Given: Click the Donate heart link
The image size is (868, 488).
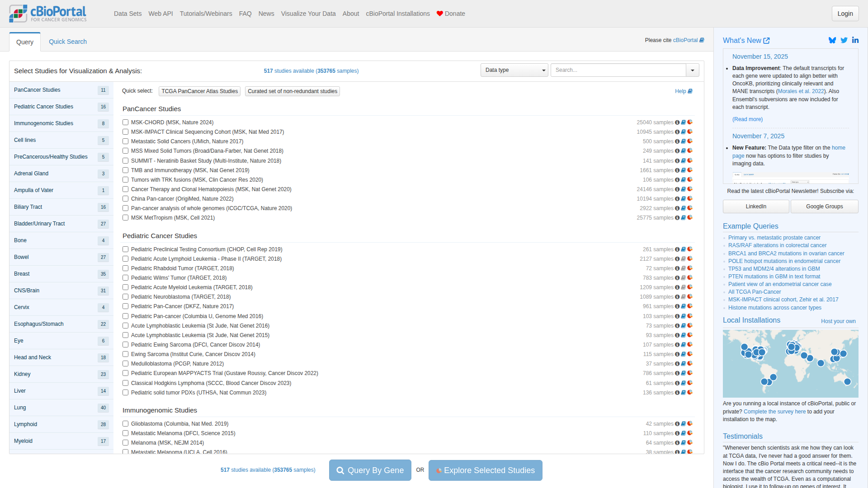Looking at the screenshot, I should pyautogui.click(x=451, y=14).
